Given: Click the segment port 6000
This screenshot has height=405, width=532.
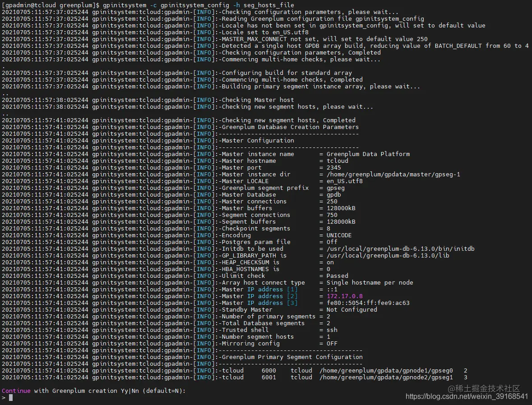Looking at the screenshot, I should pos(269,371).
